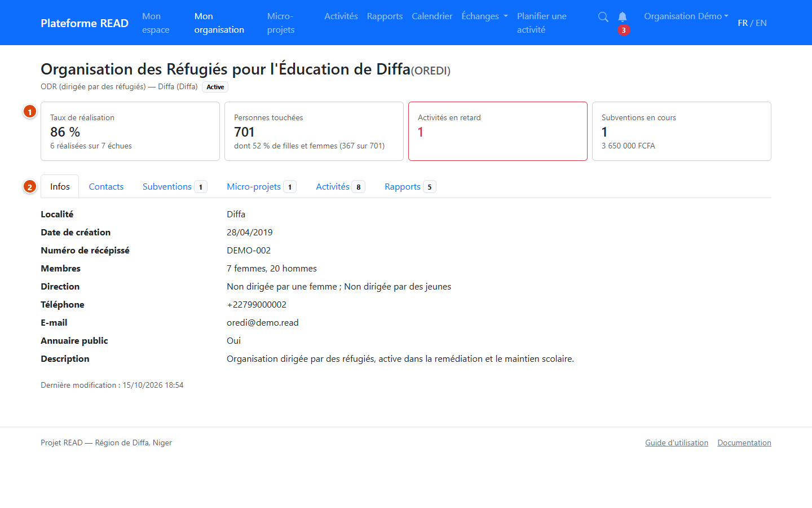The width and height of the screenshot is (812, 508).
Task: Click receipt number DEMO-002
Action: (249, 251)
